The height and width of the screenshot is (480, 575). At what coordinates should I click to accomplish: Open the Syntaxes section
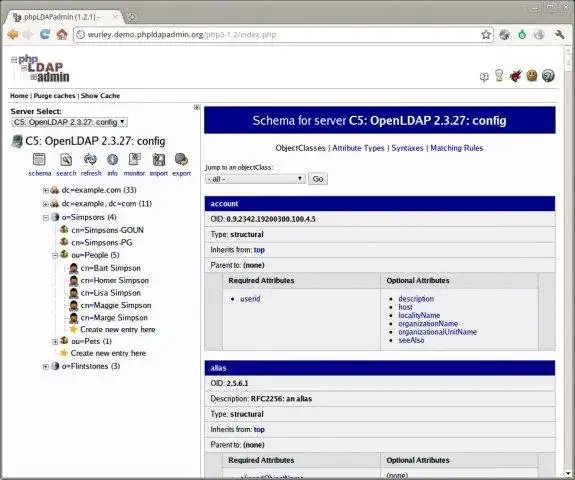(x=407, y=148)
